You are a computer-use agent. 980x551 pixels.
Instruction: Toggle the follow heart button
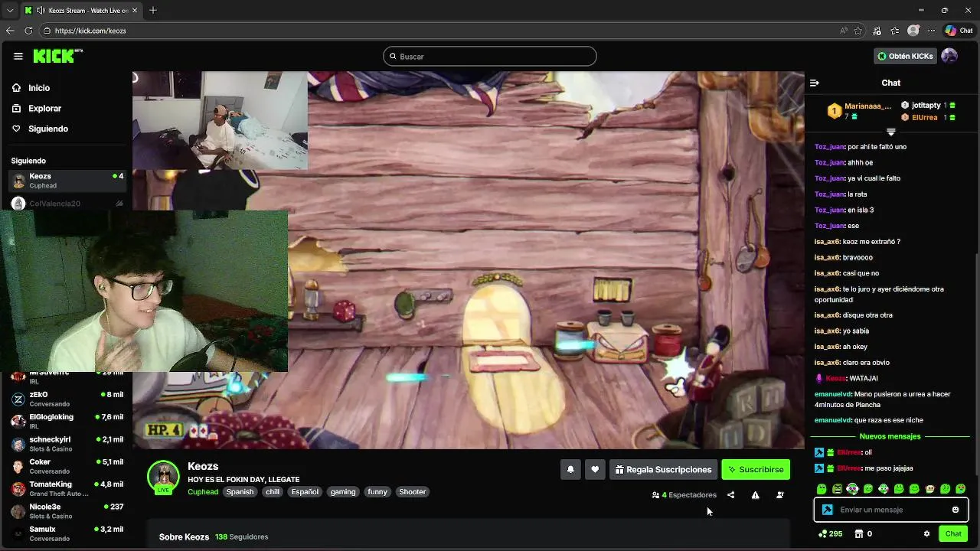click(x=595, y=470)
